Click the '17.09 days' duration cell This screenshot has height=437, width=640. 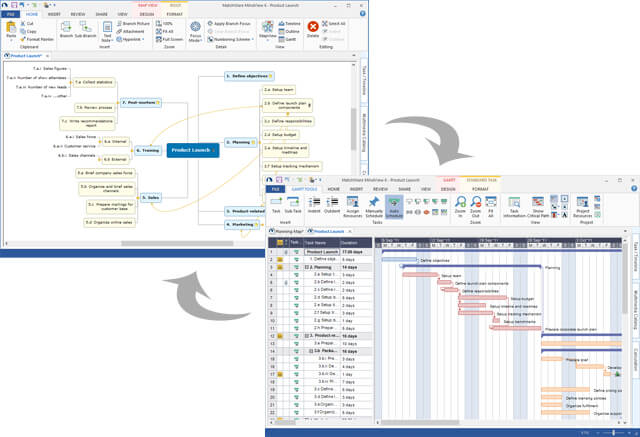tap(356, 252)
